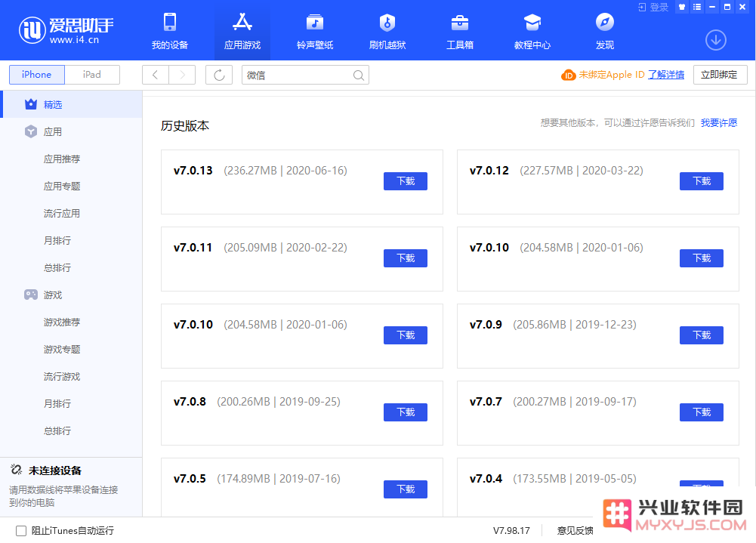
Task: Click the search field containing 微信
Action: (x=305, y=75)
